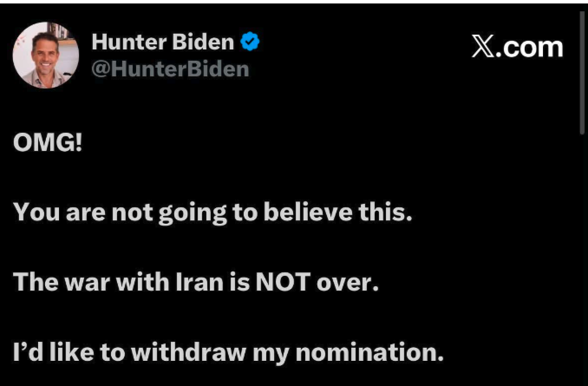Click the word believe in the post
Image resolution: width=588 pixels, height=386 pixels.
[308, 212]
